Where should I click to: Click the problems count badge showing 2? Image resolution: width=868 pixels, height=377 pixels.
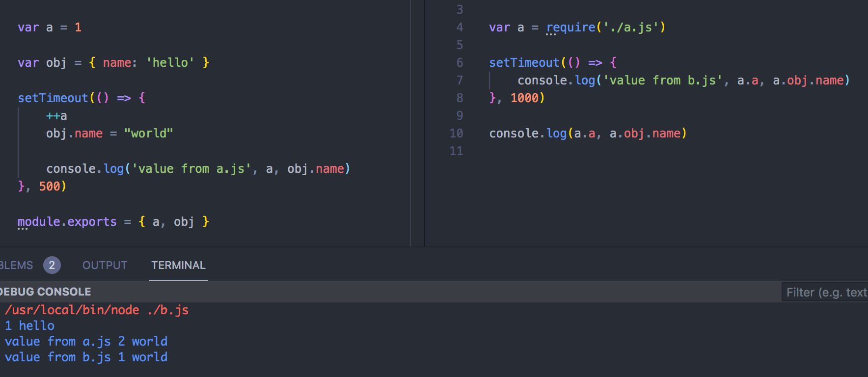click(52, 265)
